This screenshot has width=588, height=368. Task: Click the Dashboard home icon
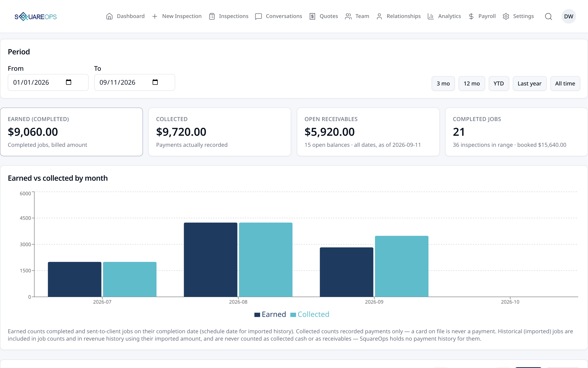(x=109, y=16)
